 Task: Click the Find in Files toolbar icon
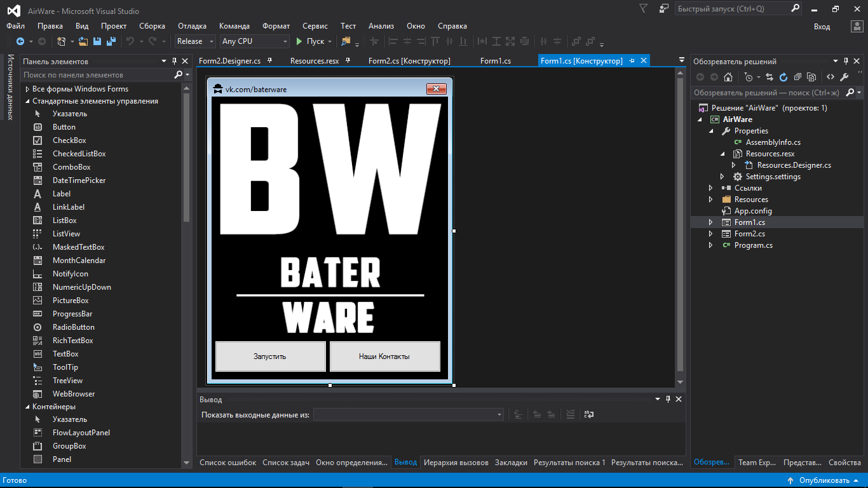tap(346, 41)
